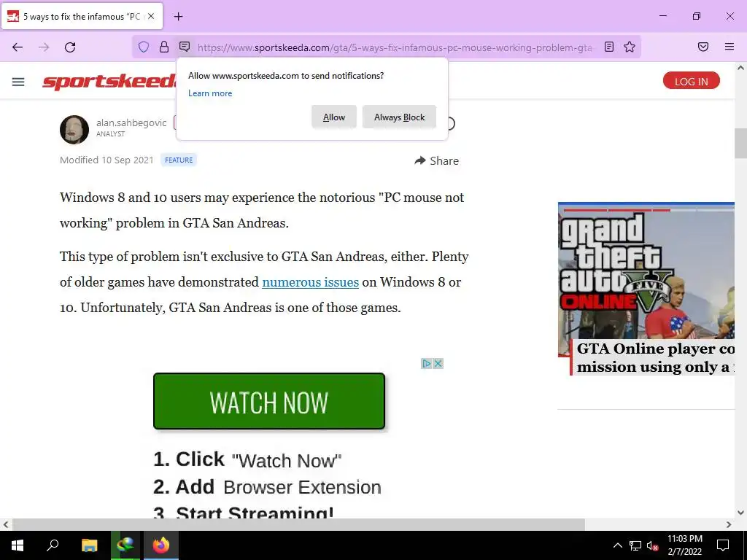Open the Firefox application menu

(x=729, y=47)
